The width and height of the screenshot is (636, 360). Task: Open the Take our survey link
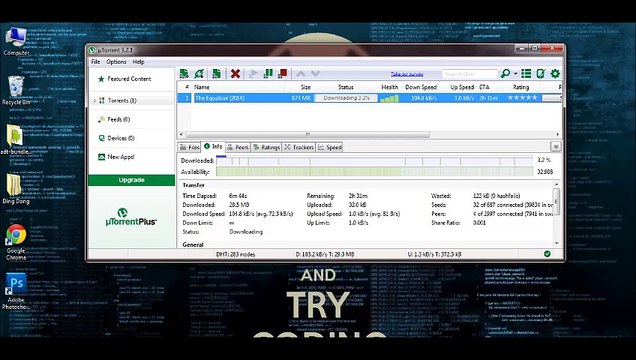[407, 74]
